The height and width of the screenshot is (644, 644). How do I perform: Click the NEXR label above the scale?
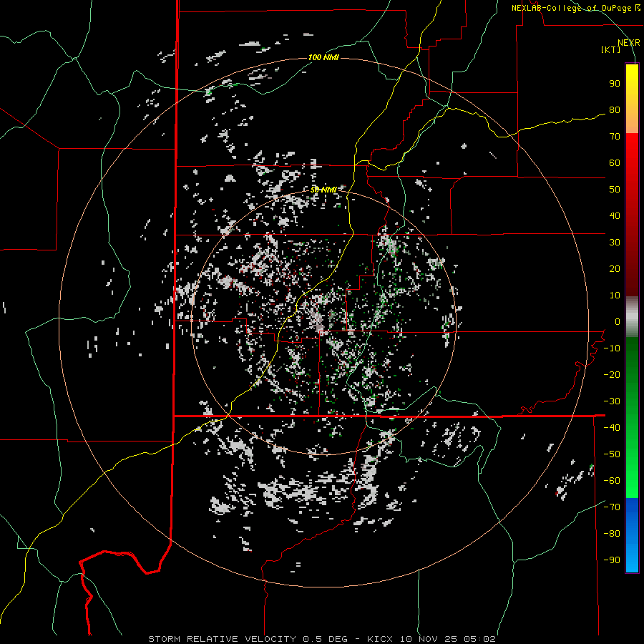628,43
